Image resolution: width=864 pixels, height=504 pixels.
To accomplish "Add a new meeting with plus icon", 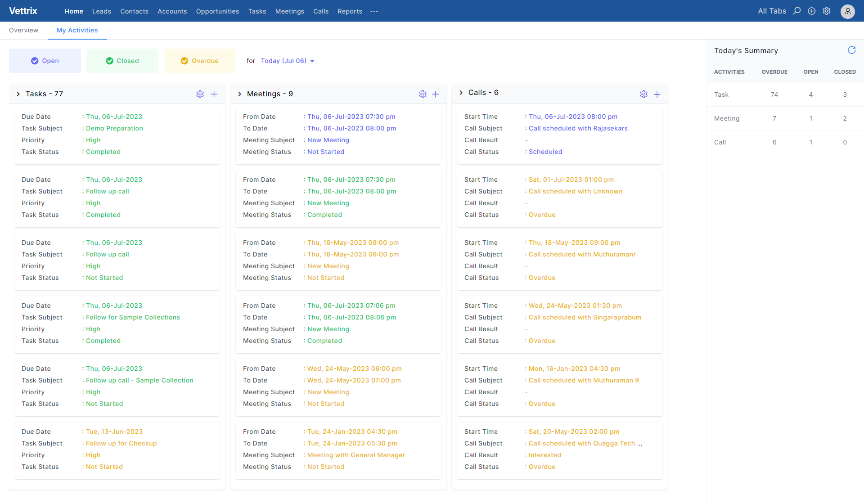I will (436, 94).
